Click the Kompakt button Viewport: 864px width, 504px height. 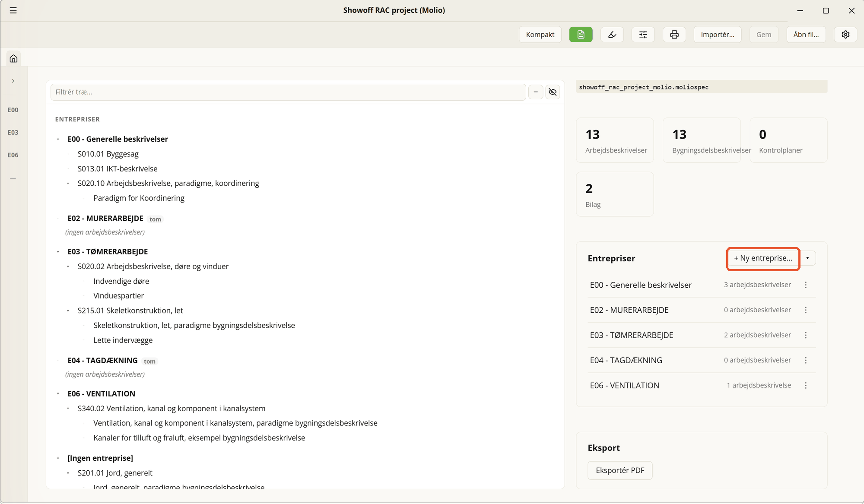[540, 35]
